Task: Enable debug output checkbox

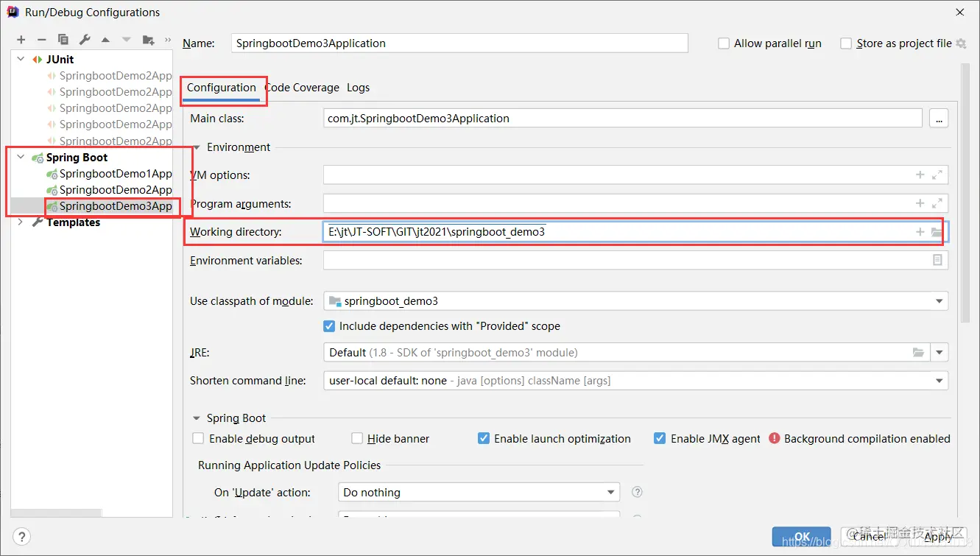Action: 198,438
